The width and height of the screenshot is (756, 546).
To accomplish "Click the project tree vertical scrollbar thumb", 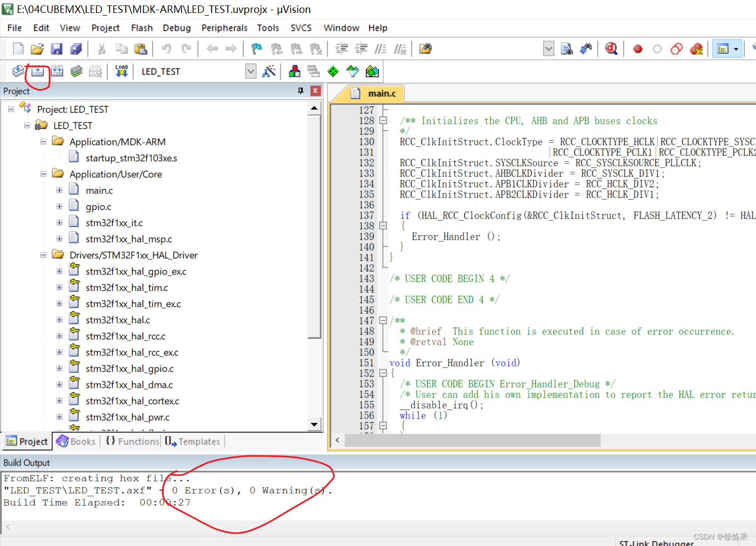I will [x=315, y=227].
